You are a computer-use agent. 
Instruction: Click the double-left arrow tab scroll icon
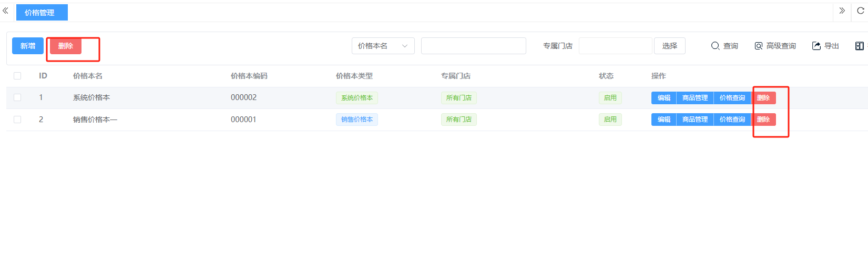click(5, 11)
